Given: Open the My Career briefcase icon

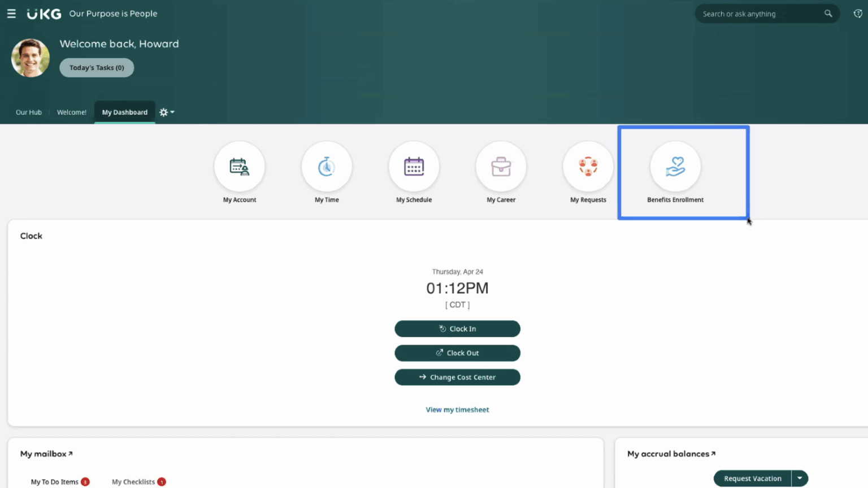Looking at the screenshot, I should pos(501,167).
